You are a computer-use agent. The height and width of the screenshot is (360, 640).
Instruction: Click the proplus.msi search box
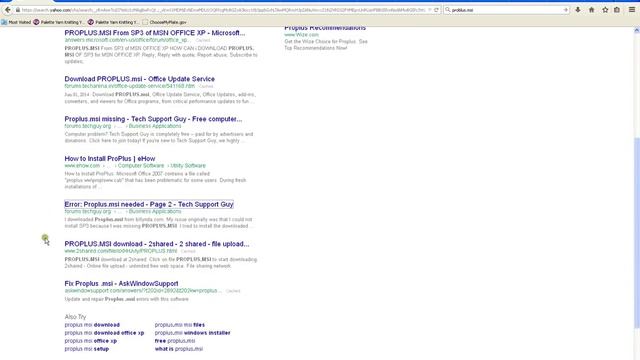pyautogui.click(x=507, y=10)
